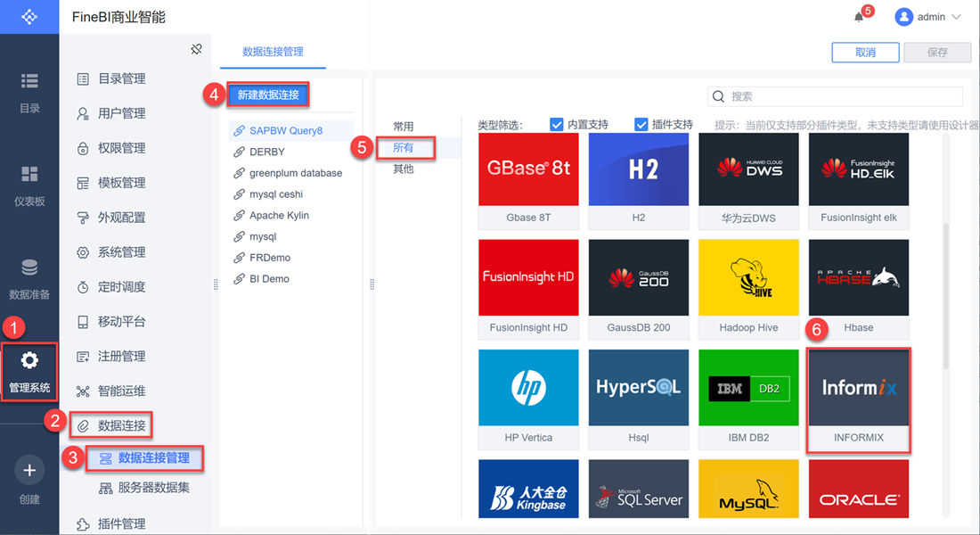The height and width of the screenshot is (535, 980).
Task: Select the Microsoft SQL Server tile
Action: click(639, 489)
